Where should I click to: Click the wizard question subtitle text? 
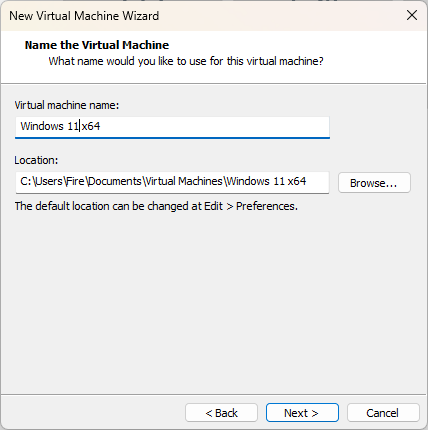click(186, 61)
